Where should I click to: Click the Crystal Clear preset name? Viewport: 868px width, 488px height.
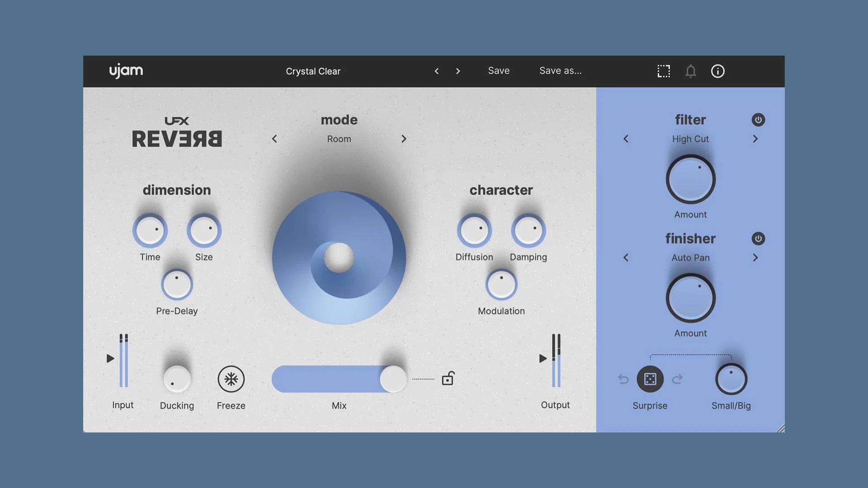pos(313,71)
